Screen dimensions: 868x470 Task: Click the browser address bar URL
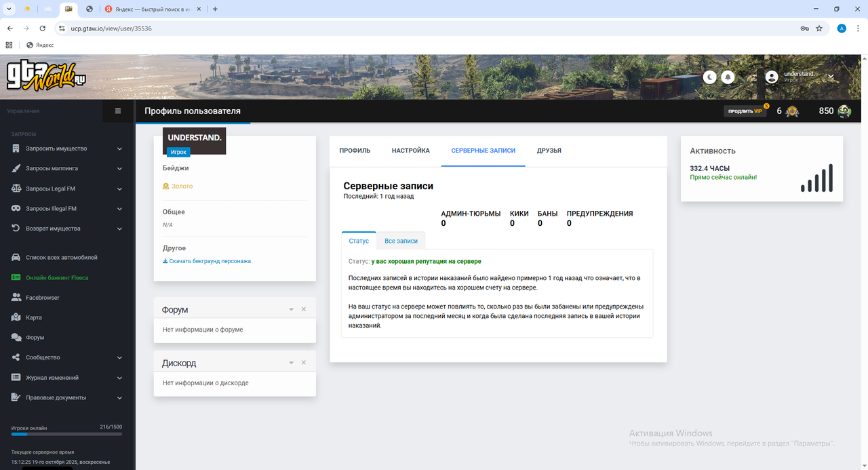pos(111,28)
